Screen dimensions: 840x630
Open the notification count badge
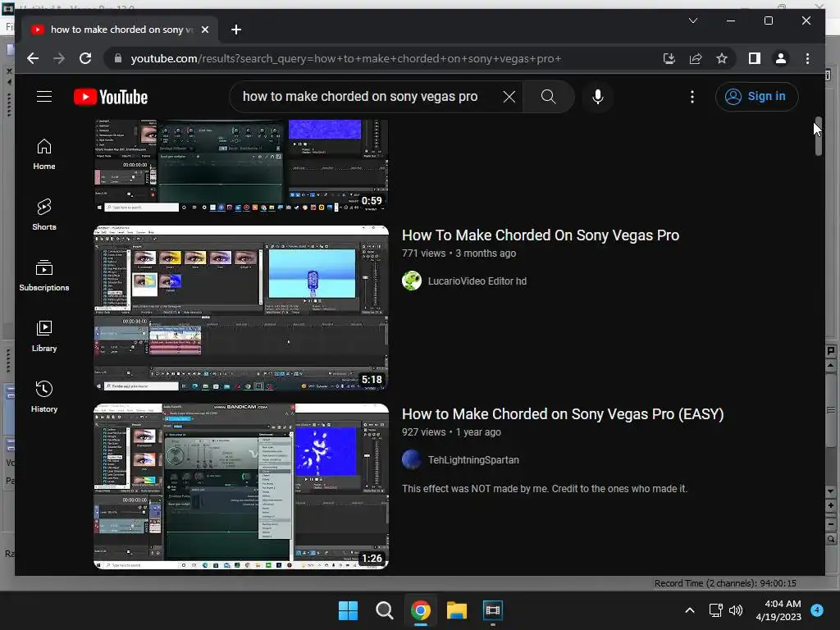(x=817, y=609)
